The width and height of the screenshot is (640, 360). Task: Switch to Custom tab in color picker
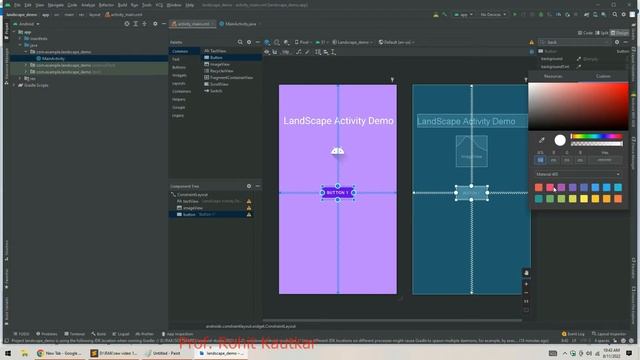(x=603, y=76)
